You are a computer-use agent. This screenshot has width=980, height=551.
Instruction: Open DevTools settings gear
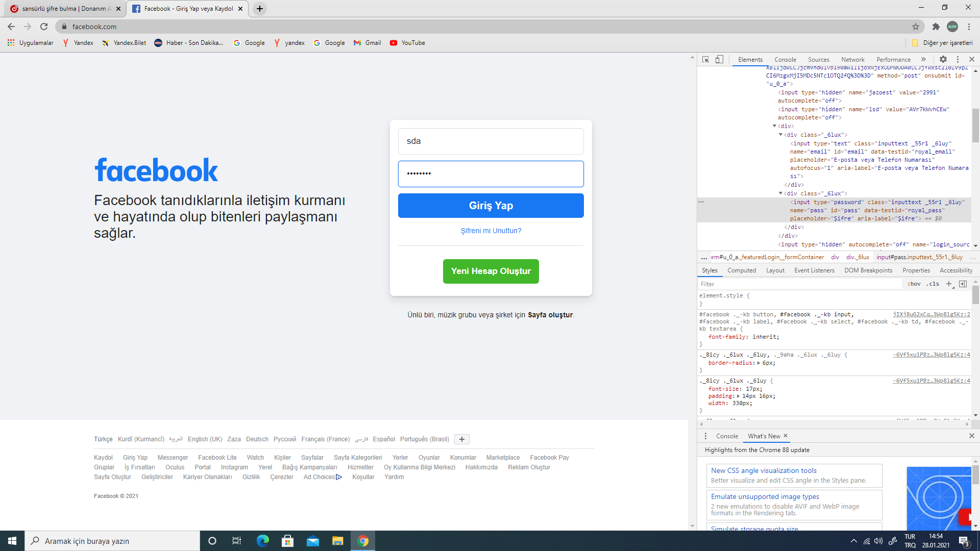click(x=943, y=60)
